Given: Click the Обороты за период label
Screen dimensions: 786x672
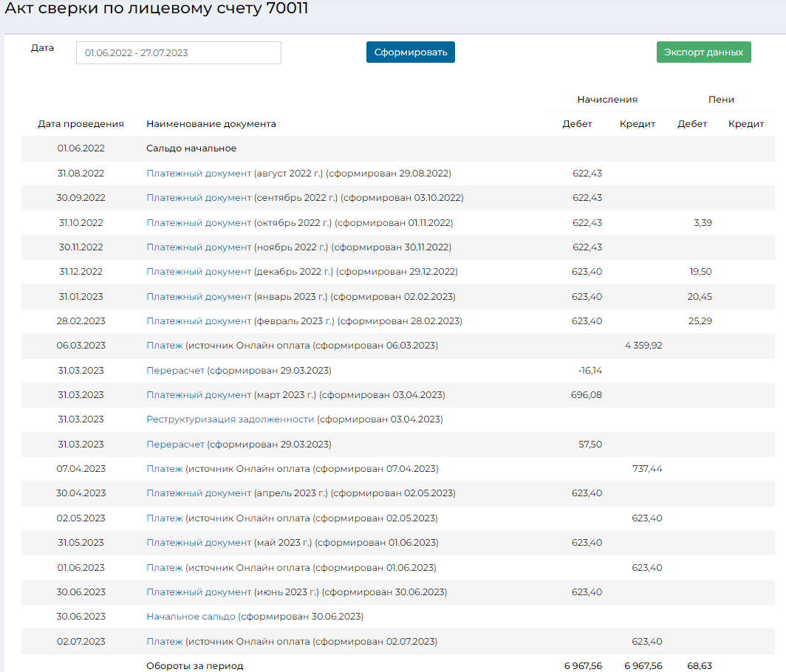Looking at the screenshot, I should [x=194, y=665].
